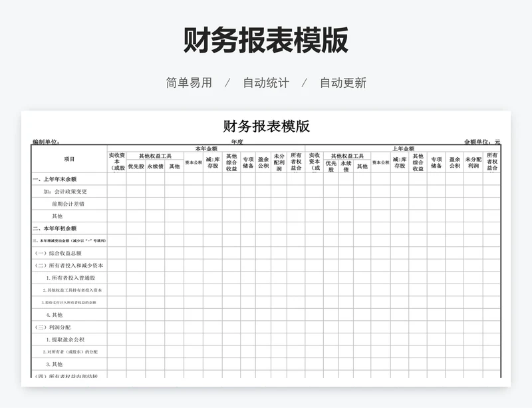Screen dimensions: 532x408
Task: Click the tagline text 自动统计
Action: [266, 83]
